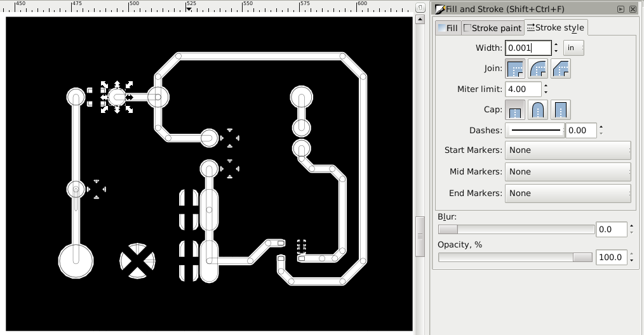Open the width unit dropdown
644x335 pixels.
point(574,48)
